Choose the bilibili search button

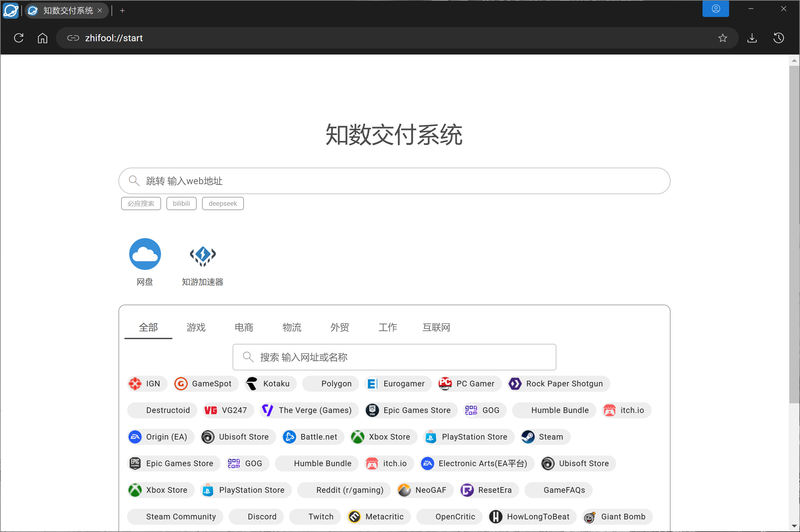pos(181,203)
